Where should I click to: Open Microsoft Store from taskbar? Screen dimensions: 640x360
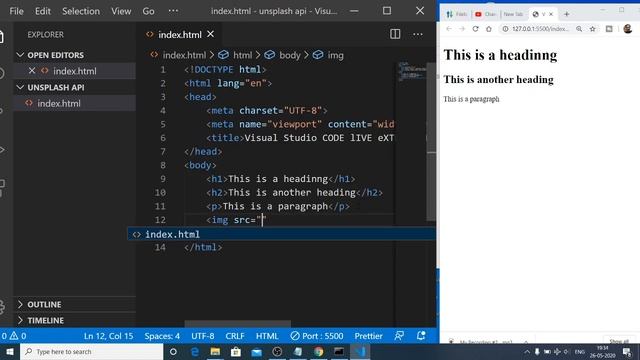236,351
